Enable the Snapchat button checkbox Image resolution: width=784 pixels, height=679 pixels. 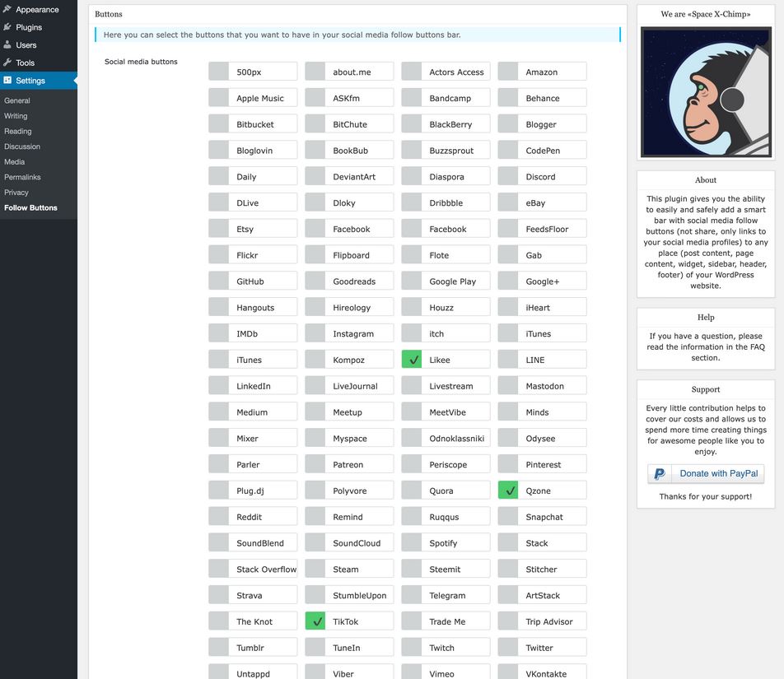[x=508, y=516]
